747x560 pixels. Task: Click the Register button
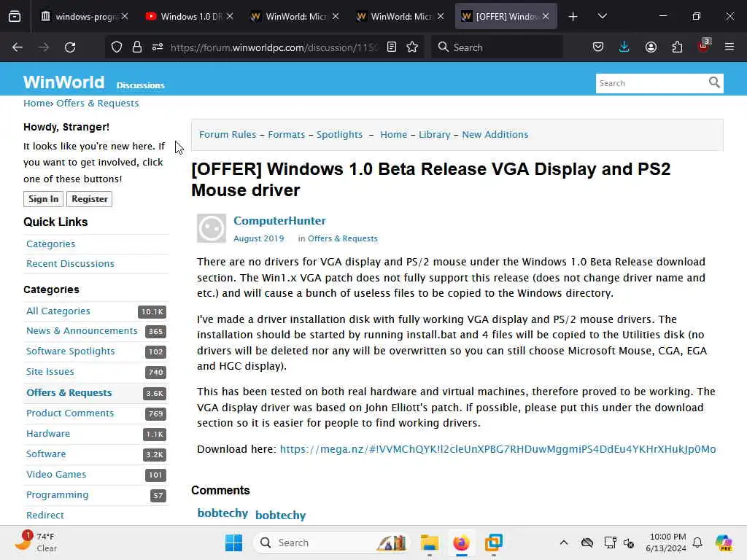point(90,199)
